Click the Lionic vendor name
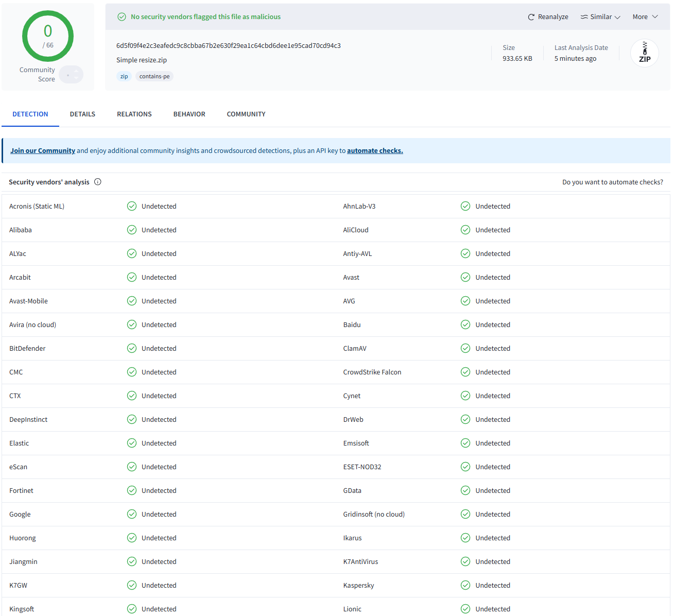 pos(352,609)
